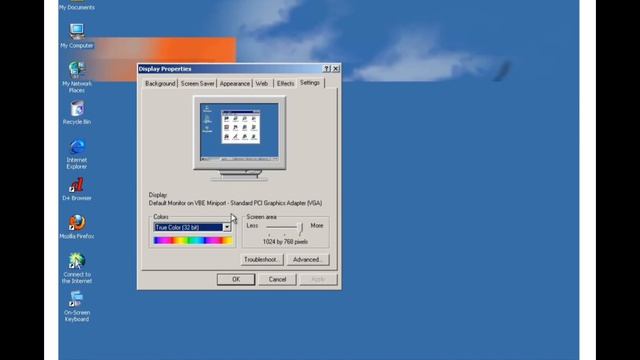Select the Mozilla Firefox desktop icon
Image resolution: width=640 pixels, height=360 pixels.
click(x=77, y=227)
